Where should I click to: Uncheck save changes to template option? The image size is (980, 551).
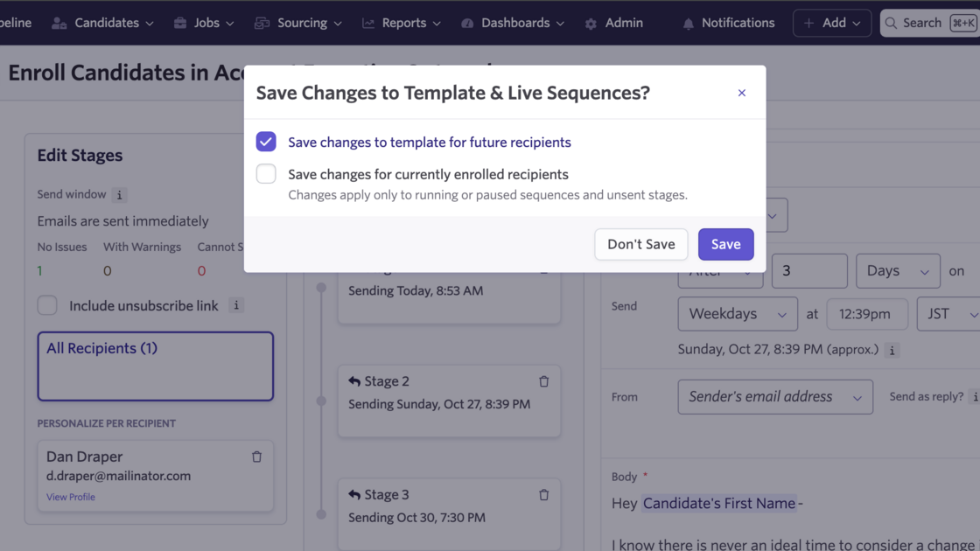(x=266, y=142)
